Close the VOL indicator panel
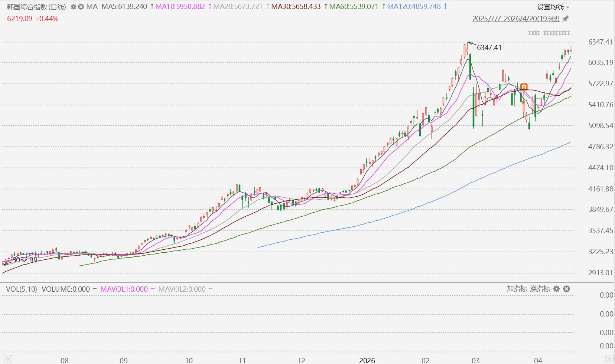Viewport: 615px width, 364px height. pyautogui.click(x=566, y=289)
